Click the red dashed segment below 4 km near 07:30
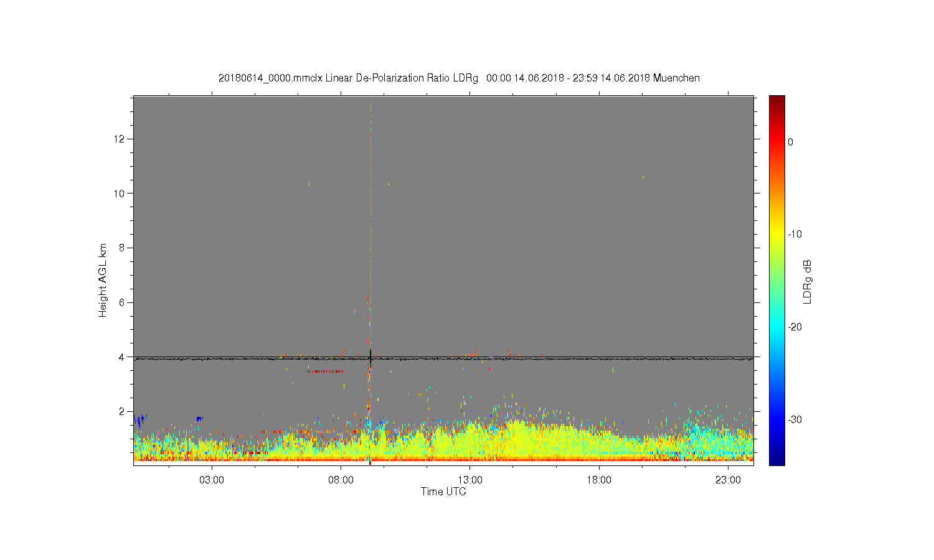The image size is (934, 560). click(x=325, y=371)
